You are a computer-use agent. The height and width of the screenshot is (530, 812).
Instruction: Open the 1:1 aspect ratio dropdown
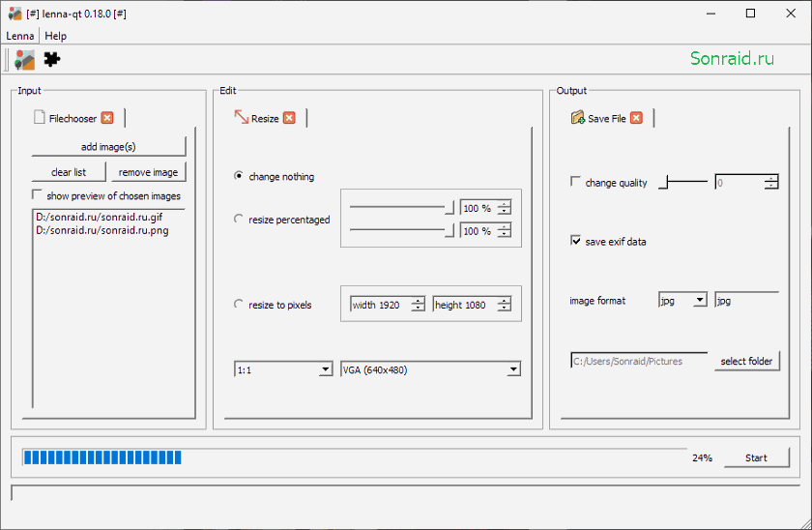pyautogui.click(x=283, y=369)
